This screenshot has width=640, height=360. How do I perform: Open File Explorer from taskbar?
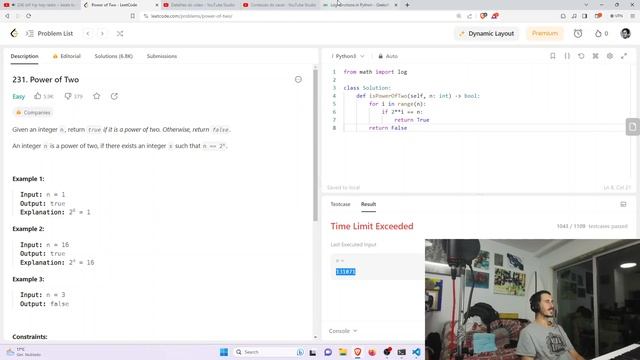(x=343, y=352)
